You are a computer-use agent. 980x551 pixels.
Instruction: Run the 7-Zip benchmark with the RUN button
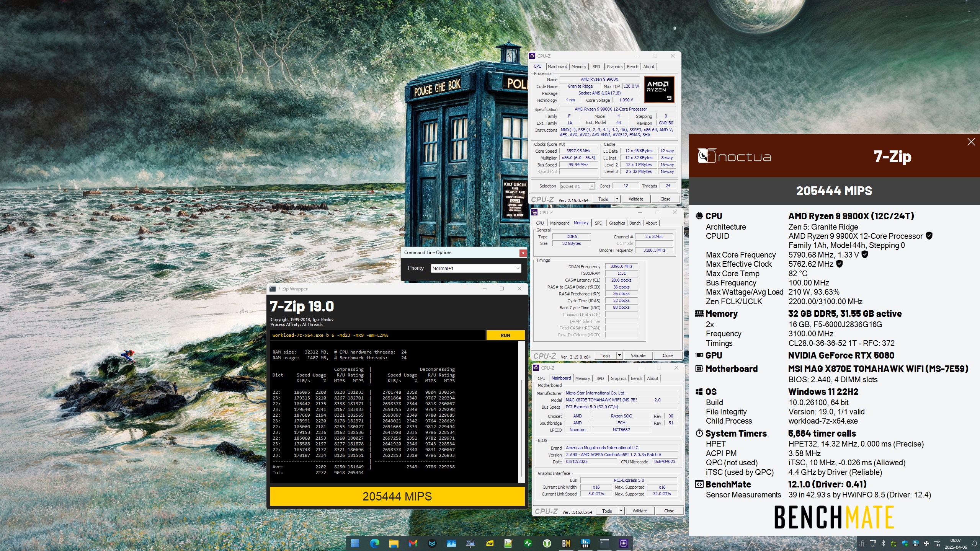(505, 335)
